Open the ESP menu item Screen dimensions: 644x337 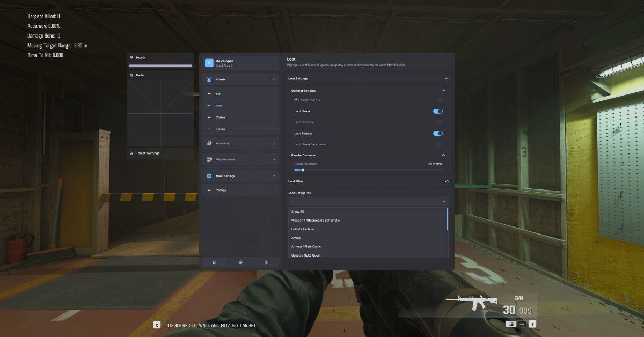(218, 94)
